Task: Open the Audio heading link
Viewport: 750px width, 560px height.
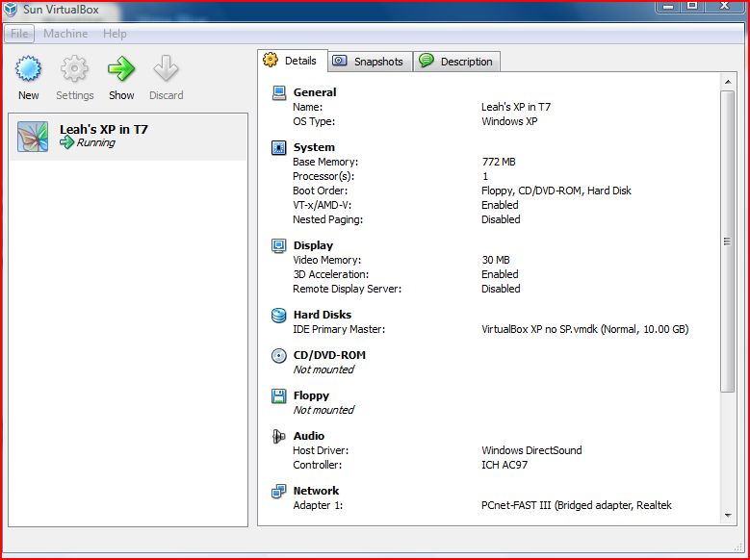Action: click(309, 436)
